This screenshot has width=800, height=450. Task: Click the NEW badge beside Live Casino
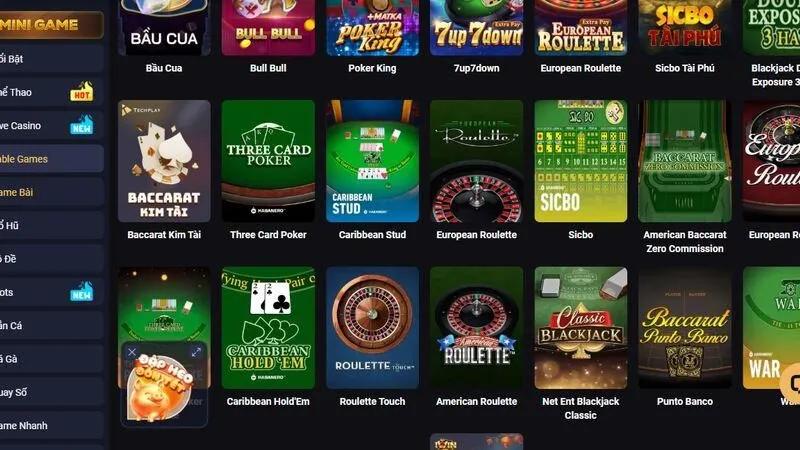click(82, 125)
